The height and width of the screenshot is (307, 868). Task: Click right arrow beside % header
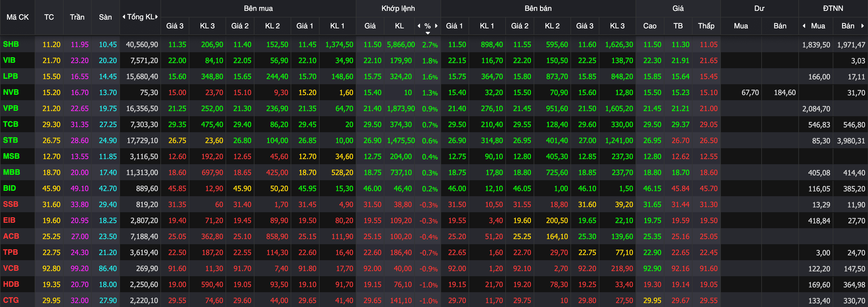436,26
